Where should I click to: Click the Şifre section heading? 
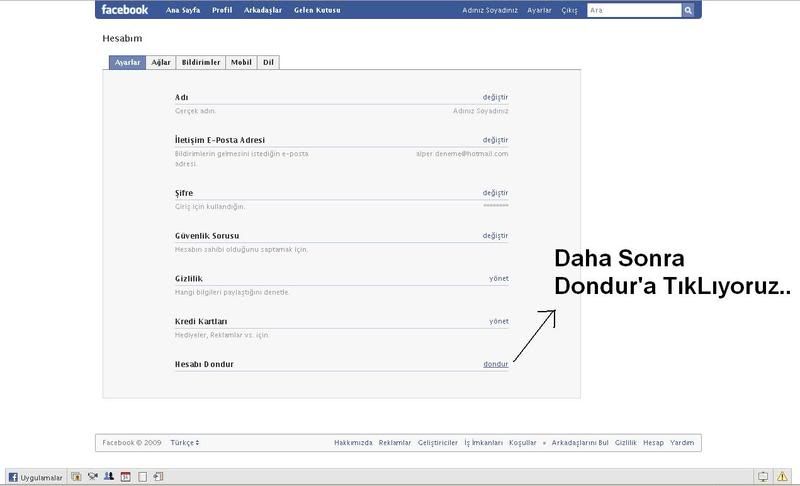[184, 193]
